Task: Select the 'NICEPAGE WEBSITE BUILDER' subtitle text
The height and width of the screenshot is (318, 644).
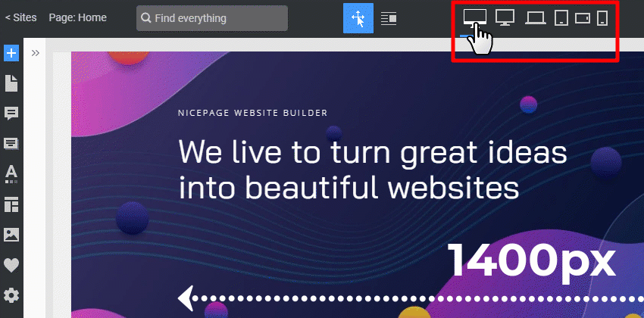Action: [252, 113]
